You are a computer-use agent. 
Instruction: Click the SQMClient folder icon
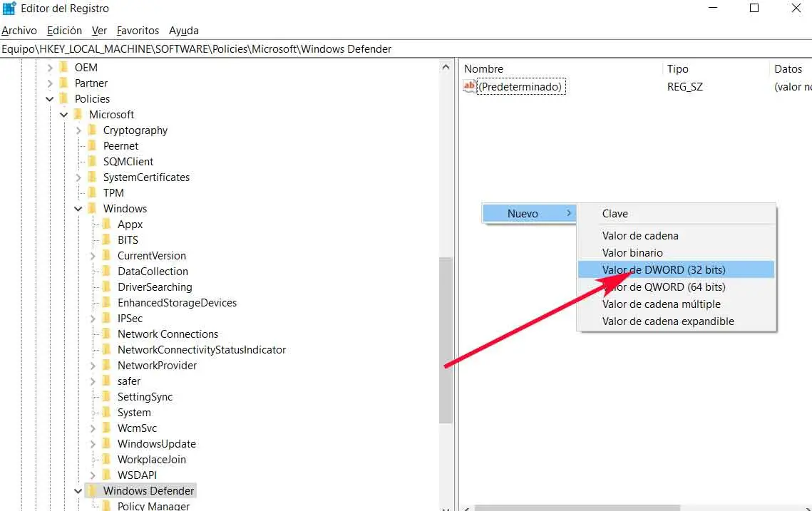pyautogui.click(x=93, y=161)
